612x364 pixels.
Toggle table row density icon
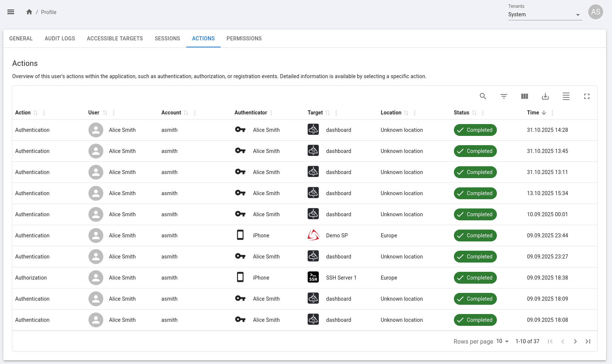pyautogui.click(x=566, y=96)
